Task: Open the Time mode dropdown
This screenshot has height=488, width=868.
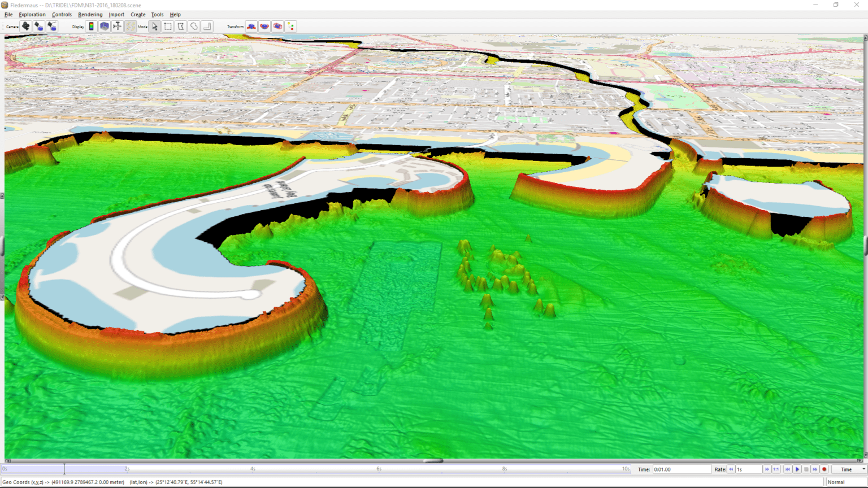Action: (847, 469)
